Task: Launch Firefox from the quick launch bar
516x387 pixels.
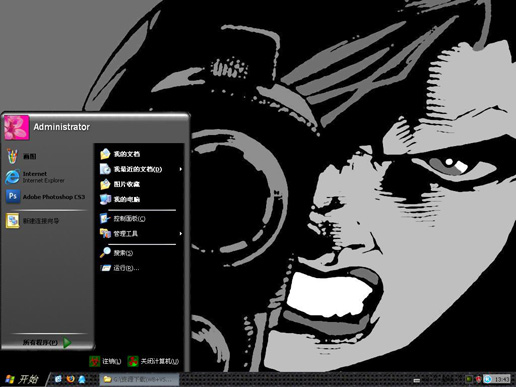Action: click(x=70, y=379)
